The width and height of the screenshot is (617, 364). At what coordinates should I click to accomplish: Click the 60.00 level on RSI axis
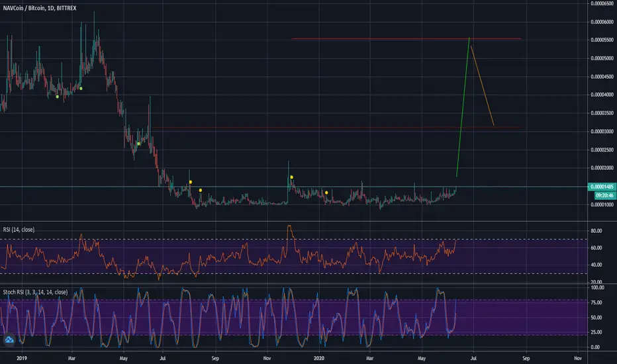click(596, 248)
